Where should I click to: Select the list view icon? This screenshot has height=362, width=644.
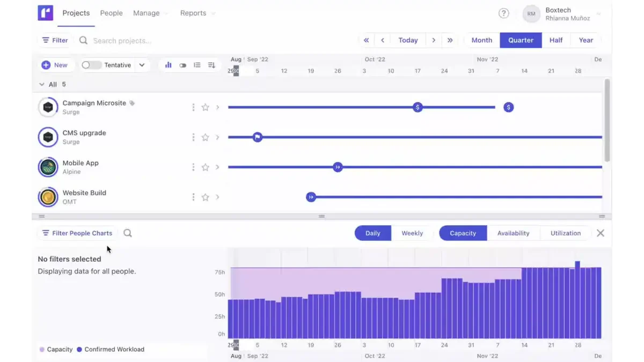pos(197,65)
